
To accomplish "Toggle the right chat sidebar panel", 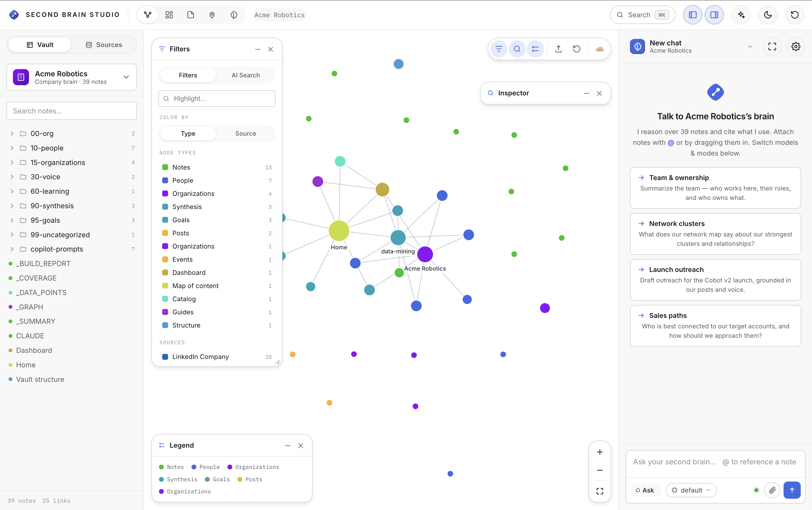I will [714, 15].
